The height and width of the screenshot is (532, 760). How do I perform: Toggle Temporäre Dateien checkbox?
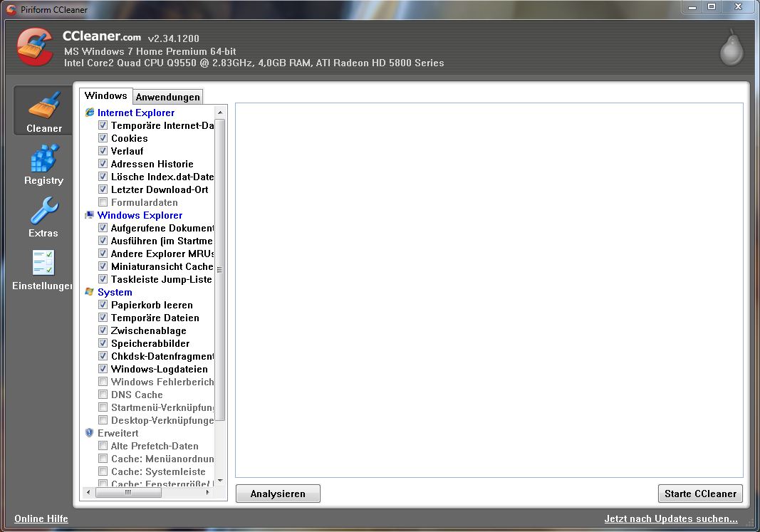click(x=103, y=318)
